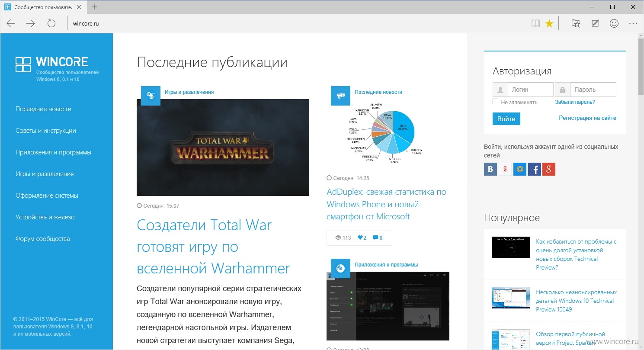This screenshot has height=350, width=644.
Task: Click the black thumbnail of the first popular item
Action: (x=511, y=247)
